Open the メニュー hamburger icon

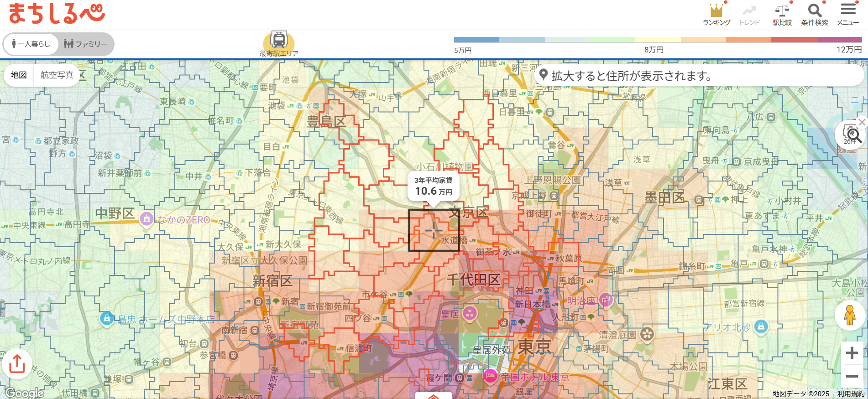[848, 10]
